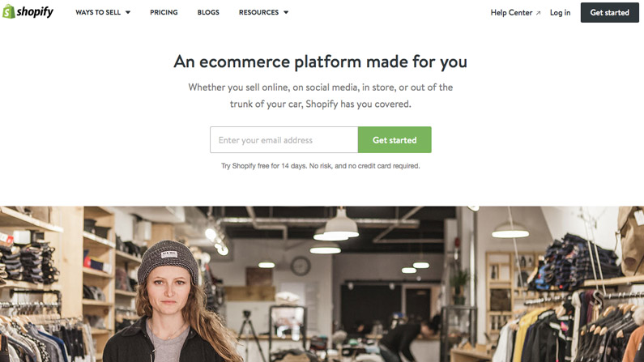The height and width of the screenshot is (362, 644).
Task: Open the Blogs nav link
Action: (208, 12)
